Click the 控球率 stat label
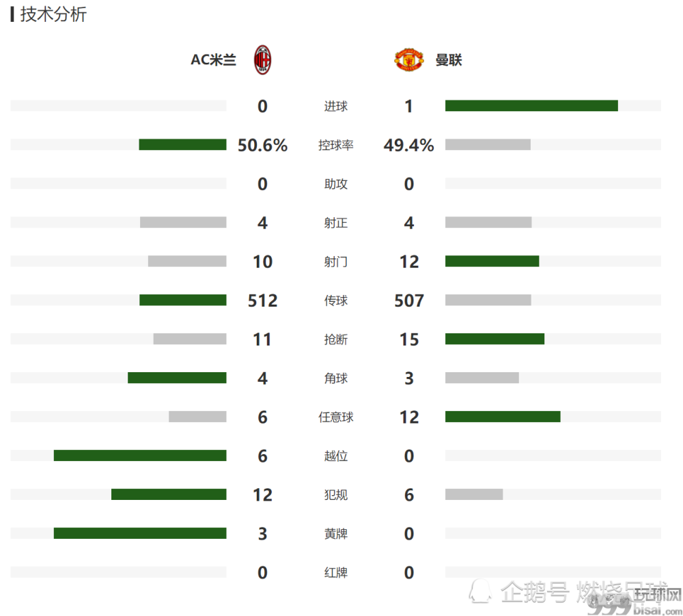This screenshot has height=616, width=683. (336, 145)
